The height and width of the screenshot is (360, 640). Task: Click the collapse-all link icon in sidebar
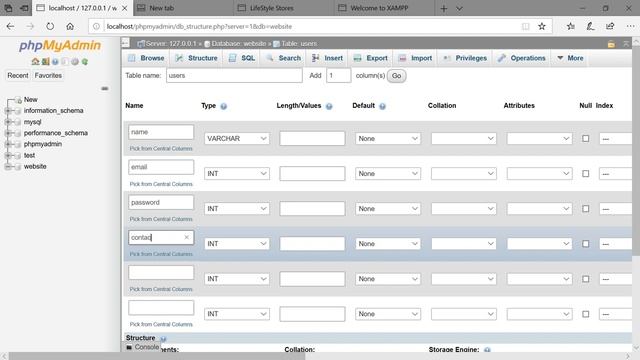coord(104,89)
